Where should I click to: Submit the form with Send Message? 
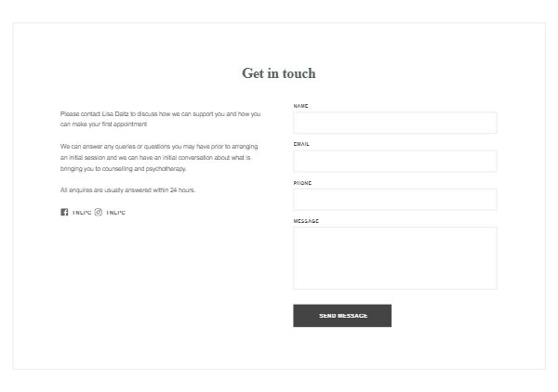[x=342, y=316]
